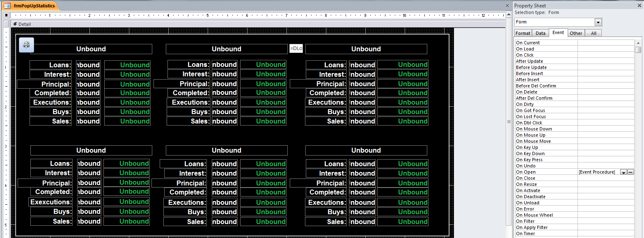Select the On Delete event property
The image size is (644, 238).
pos(575,92)
